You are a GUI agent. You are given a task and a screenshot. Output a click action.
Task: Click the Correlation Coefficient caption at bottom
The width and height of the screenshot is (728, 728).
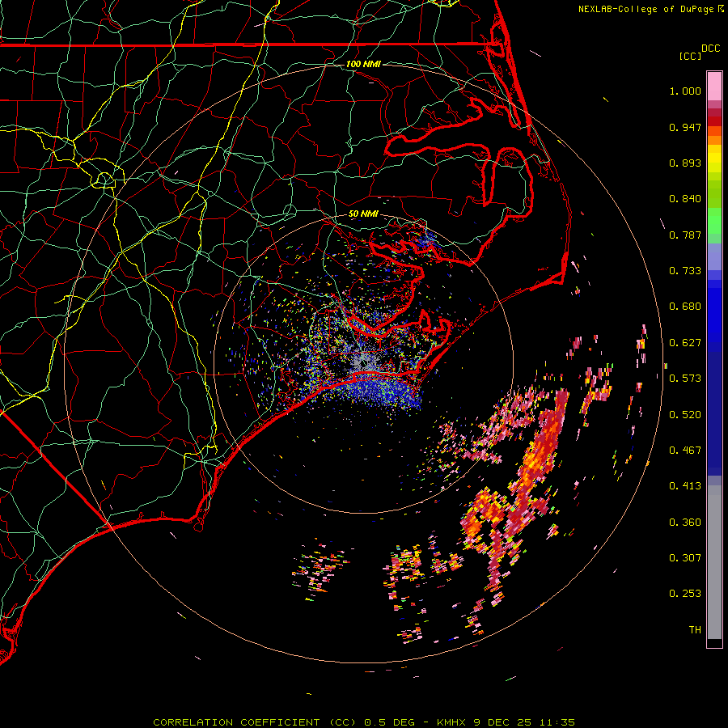(364, 722)
